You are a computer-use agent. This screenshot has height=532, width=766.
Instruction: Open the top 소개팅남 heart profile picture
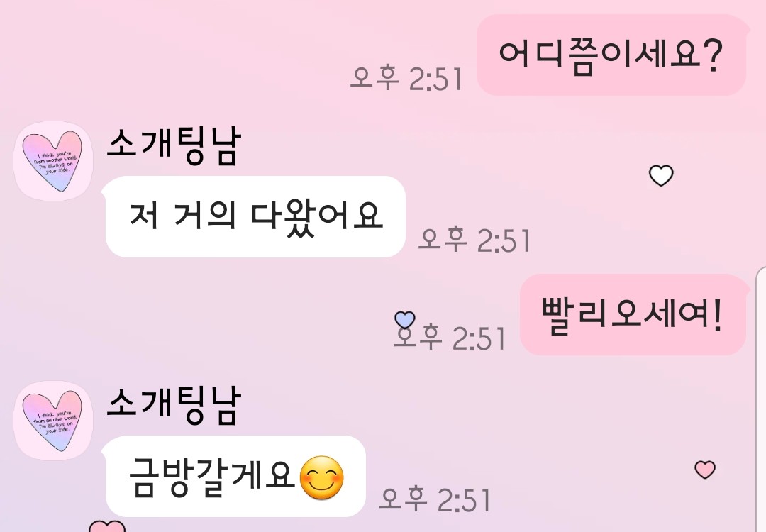click(53, 161)
